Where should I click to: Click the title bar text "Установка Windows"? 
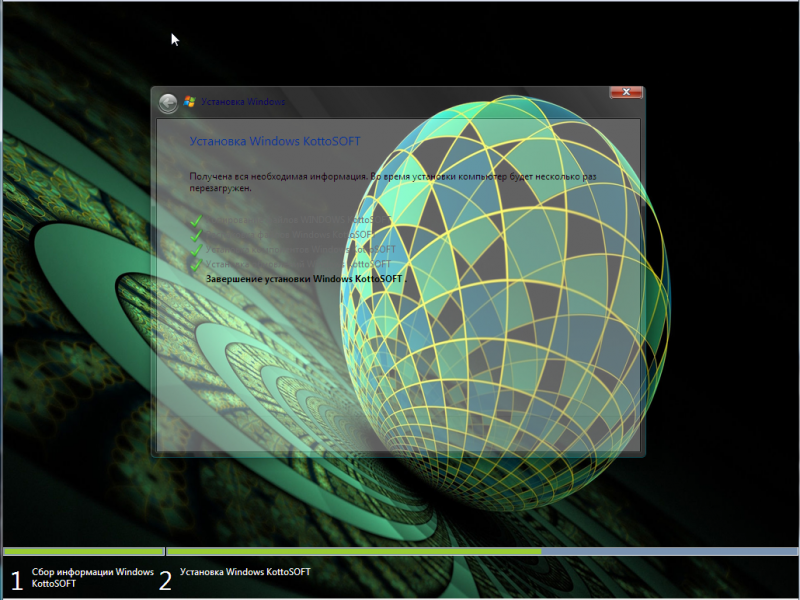pos(243,102)
